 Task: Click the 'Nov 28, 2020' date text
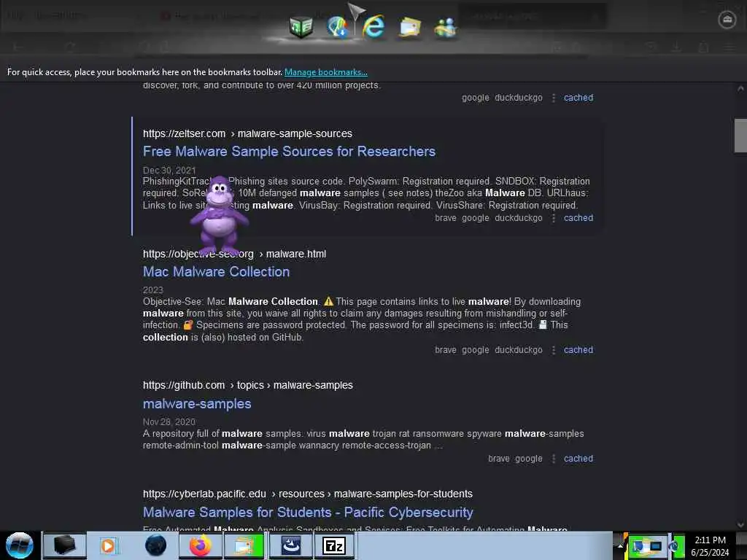click(x=169, y=422)
